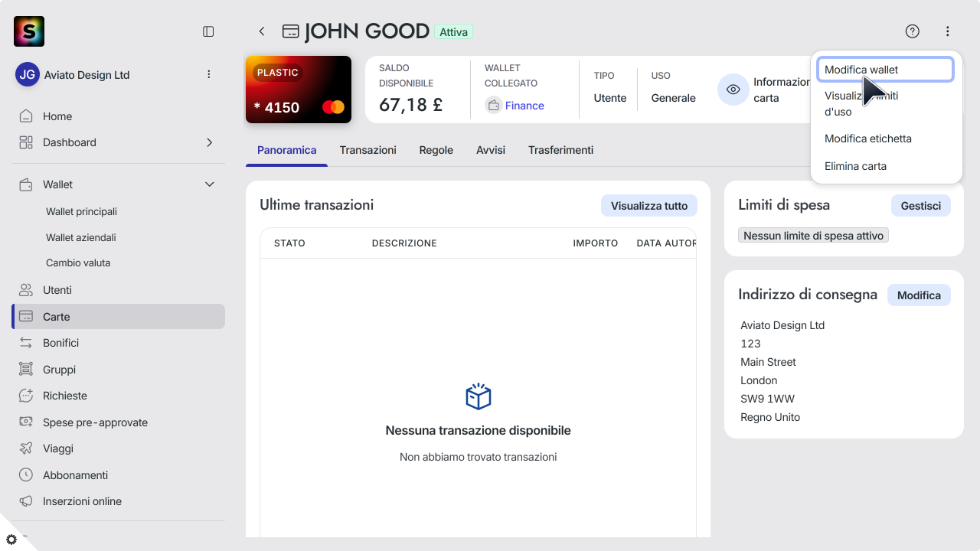Open Aviato Design Ltd three-dot menu
The image size is (980, 551).
[209, 74]
